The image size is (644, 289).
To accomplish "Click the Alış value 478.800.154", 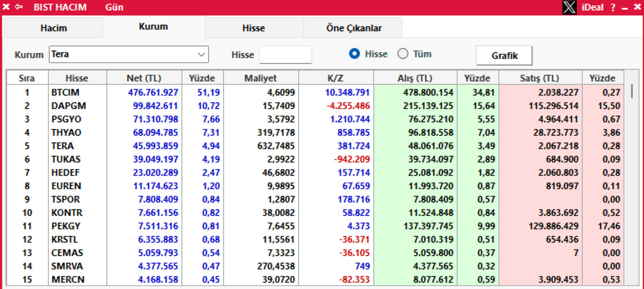I will tap(428, 92).
